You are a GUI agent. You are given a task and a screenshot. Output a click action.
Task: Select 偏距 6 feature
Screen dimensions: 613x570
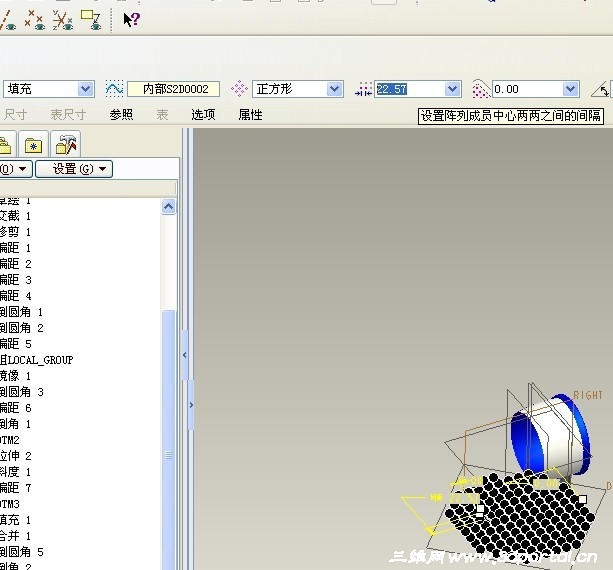pyautogui.click(x=16, y=408)
